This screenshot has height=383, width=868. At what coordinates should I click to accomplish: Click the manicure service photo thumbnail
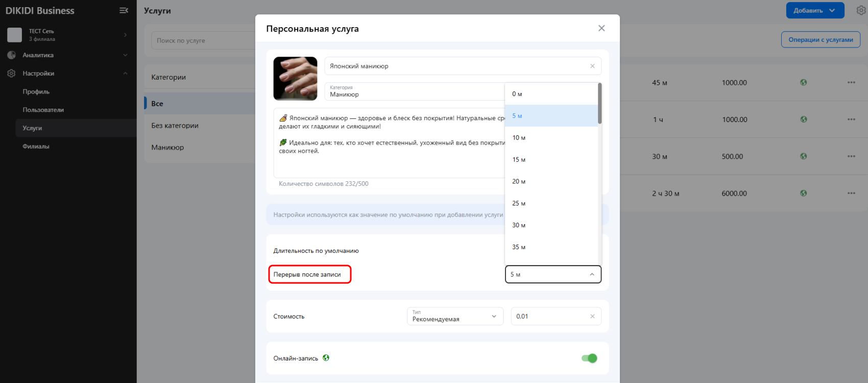295,79
